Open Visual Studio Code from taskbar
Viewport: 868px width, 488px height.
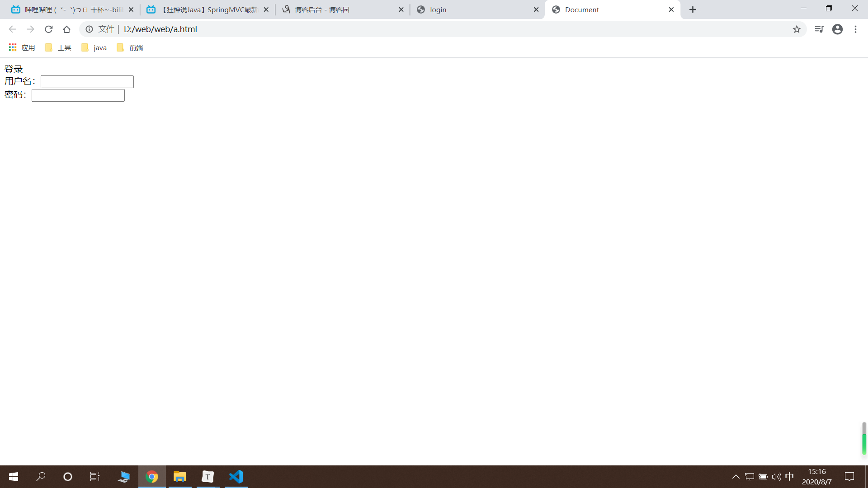236,477
